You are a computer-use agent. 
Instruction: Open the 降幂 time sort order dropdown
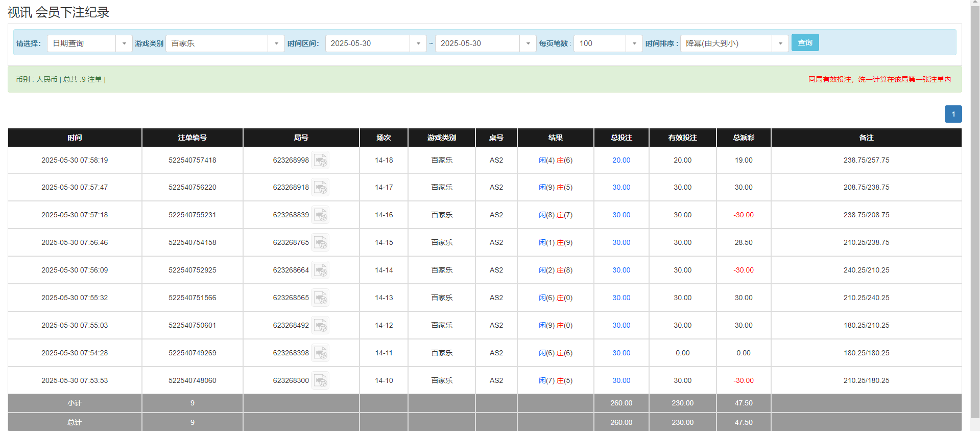[x=780, y=43]
